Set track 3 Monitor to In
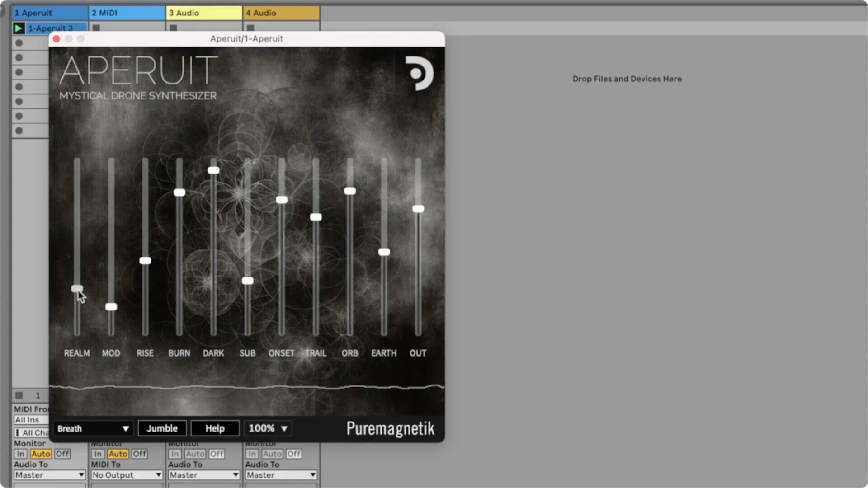The image size is (868, 488). pyautogui.click(x=175, y=454)
